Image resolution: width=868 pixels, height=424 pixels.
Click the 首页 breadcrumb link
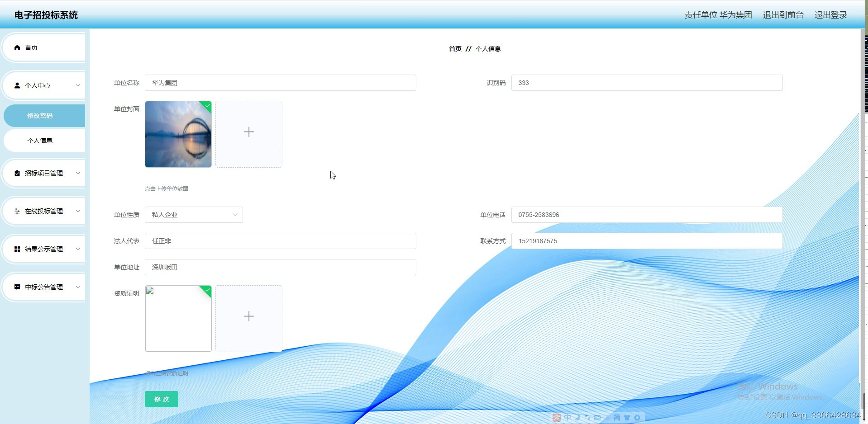click(x=455, y=49)
